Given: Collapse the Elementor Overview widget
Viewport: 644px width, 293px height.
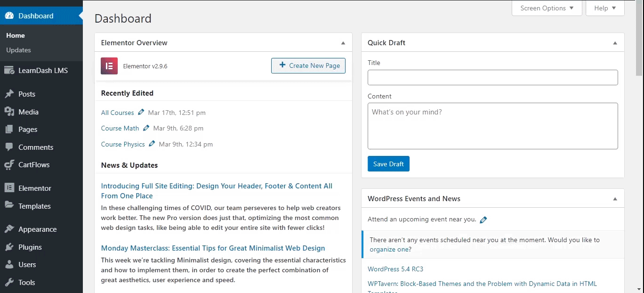Looking at the screenshot, I should [x=343, y=43].
